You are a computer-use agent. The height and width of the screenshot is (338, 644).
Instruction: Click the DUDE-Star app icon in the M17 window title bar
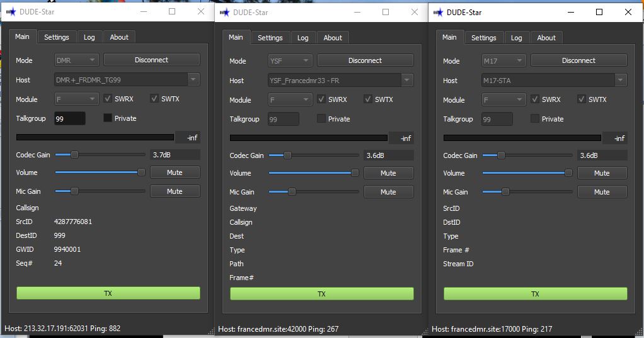pyautogui.click(x=438, y=13)
